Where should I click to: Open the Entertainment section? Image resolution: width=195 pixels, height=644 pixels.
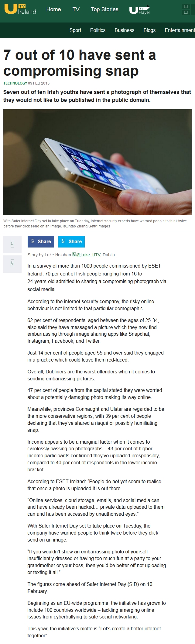click(180, 30)
